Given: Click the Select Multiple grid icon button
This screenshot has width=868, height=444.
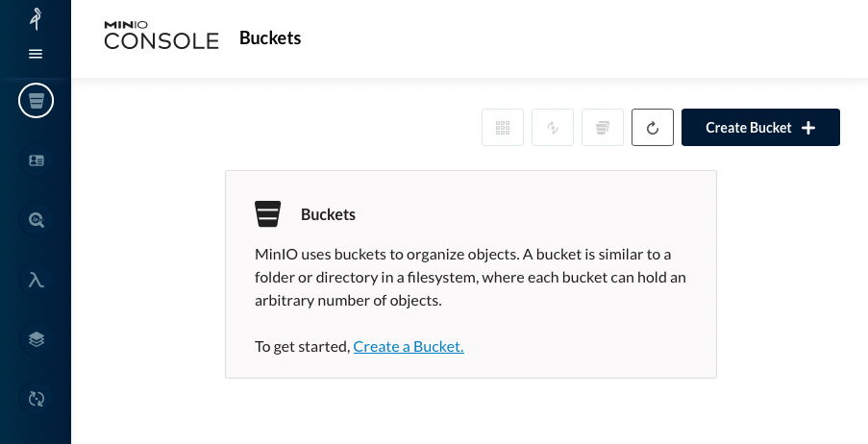Looking at the screenshot, I should coord(503,128).
